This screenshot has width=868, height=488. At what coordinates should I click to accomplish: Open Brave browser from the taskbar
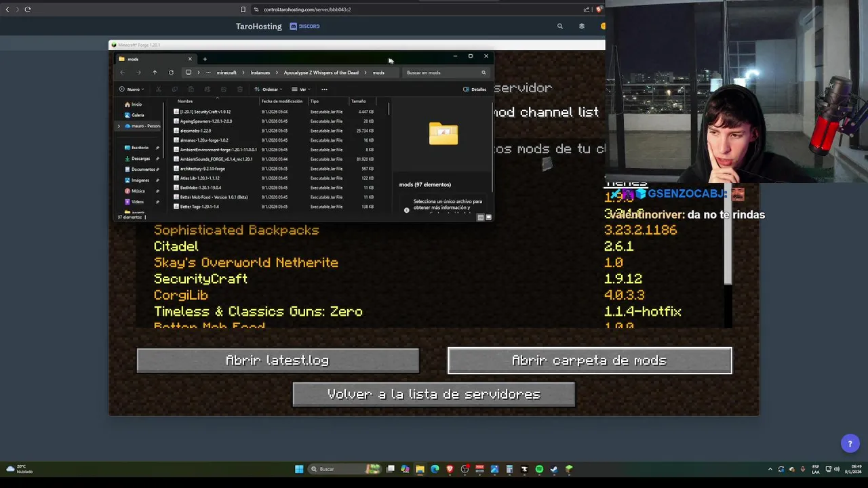[450, 469]
